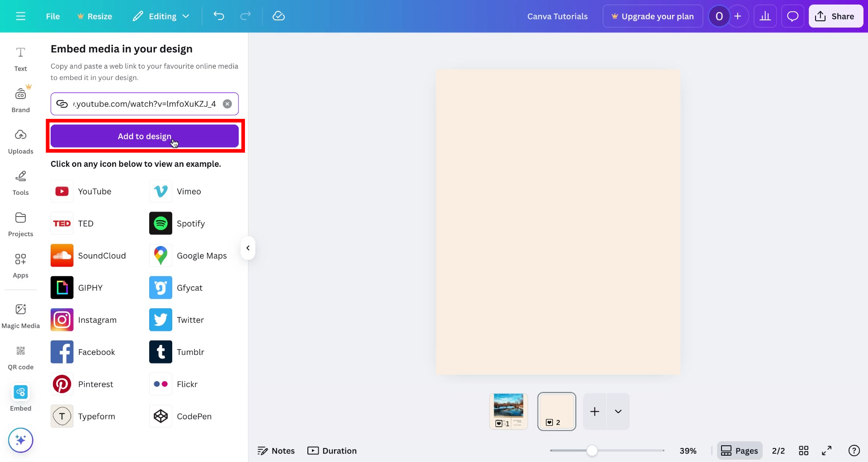Open the Magic Media panel

20,315
